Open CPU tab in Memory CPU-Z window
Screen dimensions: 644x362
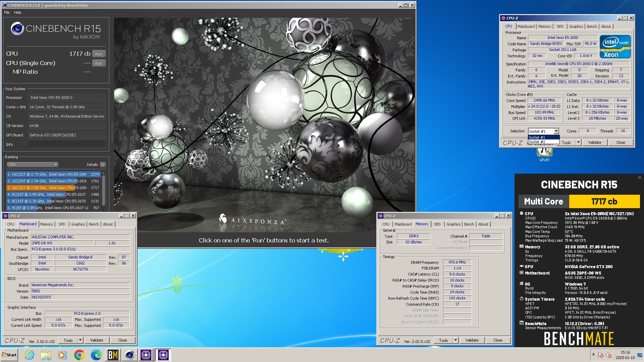386,224
